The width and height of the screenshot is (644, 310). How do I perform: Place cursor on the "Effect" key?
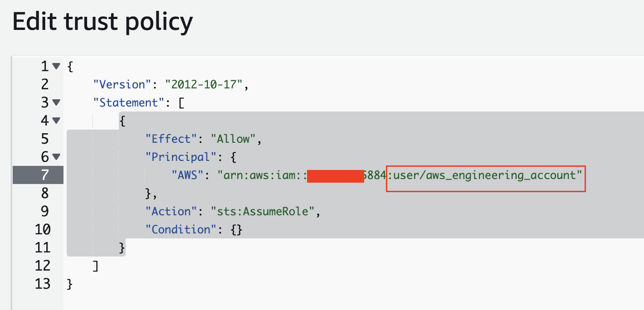click(171, 139)
